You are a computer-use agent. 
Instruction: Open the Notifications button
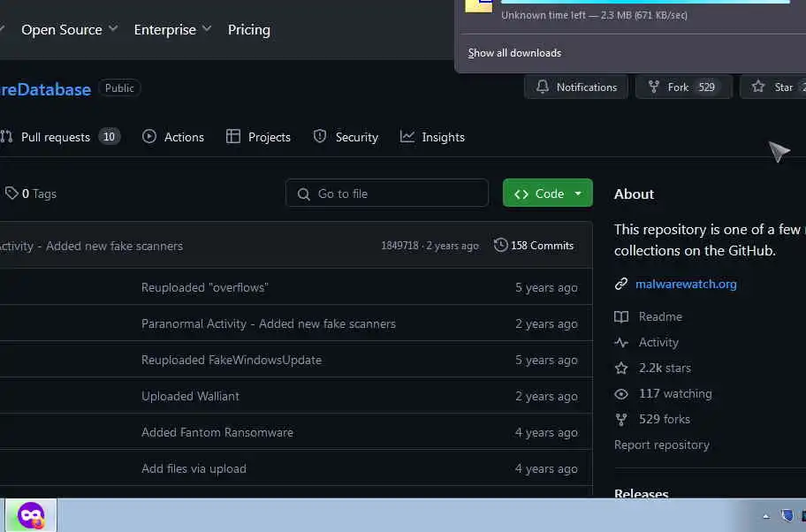[x=576, y=87]
